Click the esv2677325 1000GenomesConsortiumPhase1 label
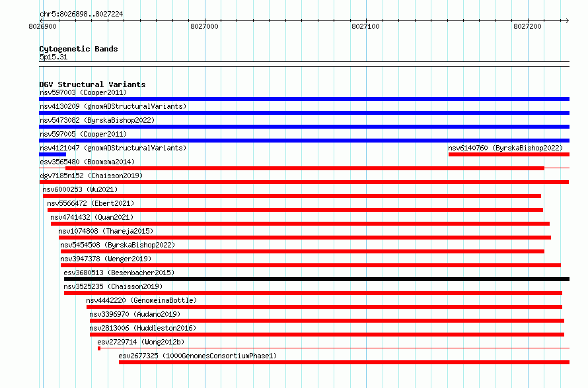This screenshot has width=588, height=388. [x=198, y=356]
